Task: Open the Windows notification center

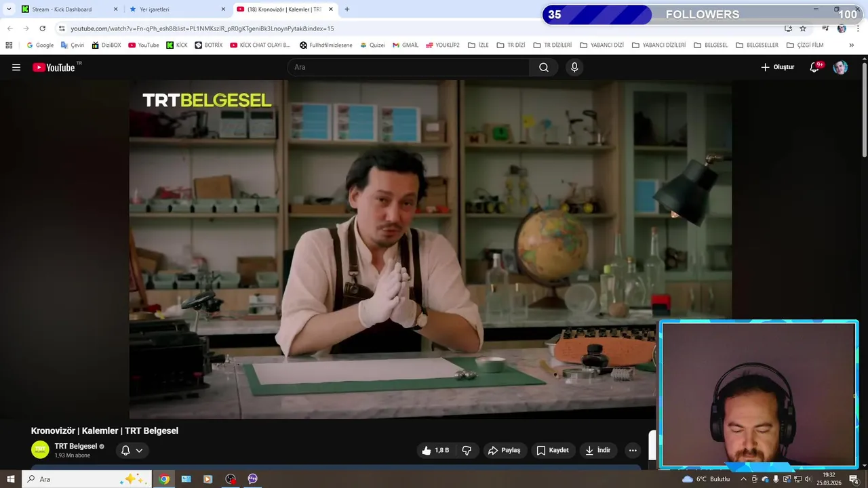Action: [853, 479]
